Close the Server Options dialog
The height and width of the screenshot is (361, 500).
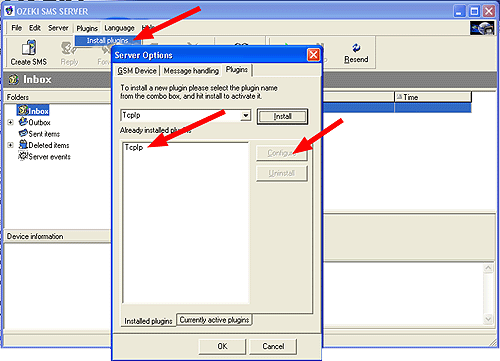(313, 55)
